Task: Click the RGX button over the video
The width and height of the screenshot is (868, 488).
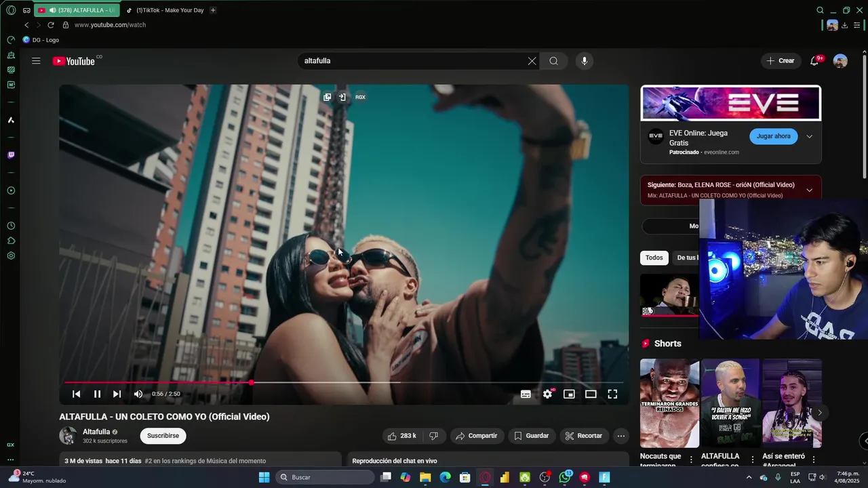Action: [x=360, y=97]
